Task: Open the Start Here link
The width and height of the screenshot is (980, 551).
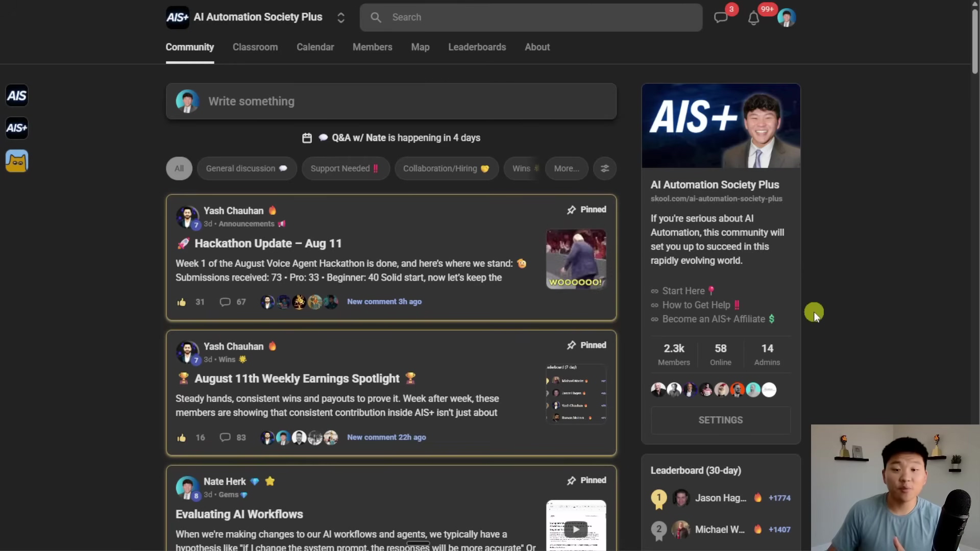Action: (x=683, y=291)
